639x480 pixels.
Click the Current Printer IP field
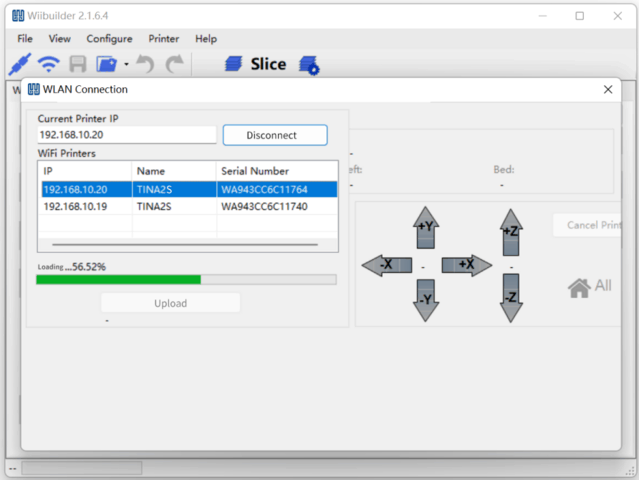click(x=126, y=135)
